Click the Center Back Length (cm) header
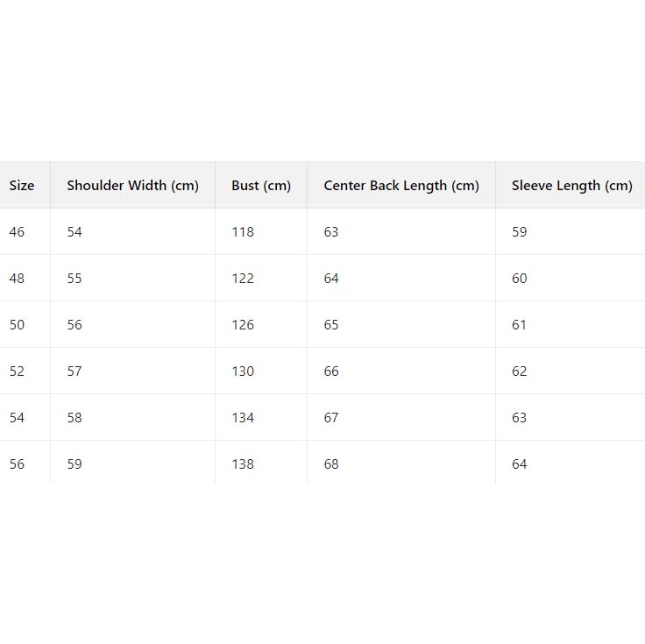The height and width of the screenshot is (644, 645). (x=401, y=186)
